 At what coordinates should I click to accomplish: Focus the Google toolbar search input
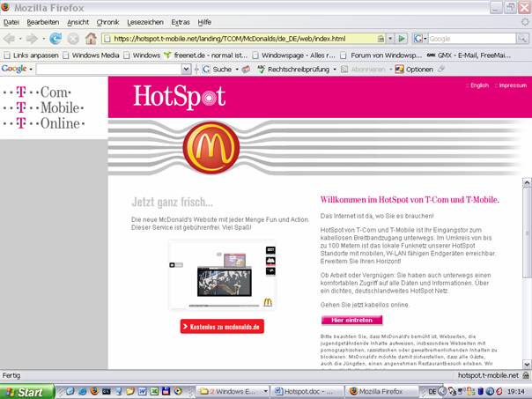tap(109, 70)
